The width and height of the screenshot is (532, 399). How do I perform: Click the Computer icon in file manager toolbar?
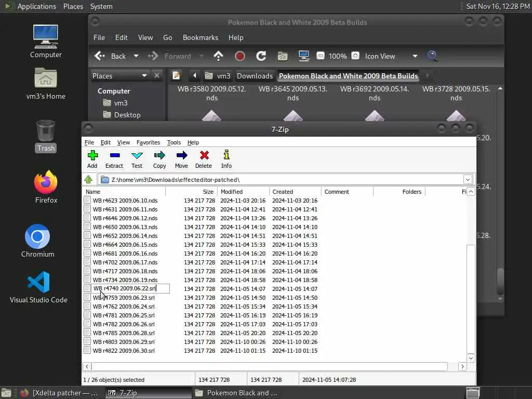click(304, 56)
